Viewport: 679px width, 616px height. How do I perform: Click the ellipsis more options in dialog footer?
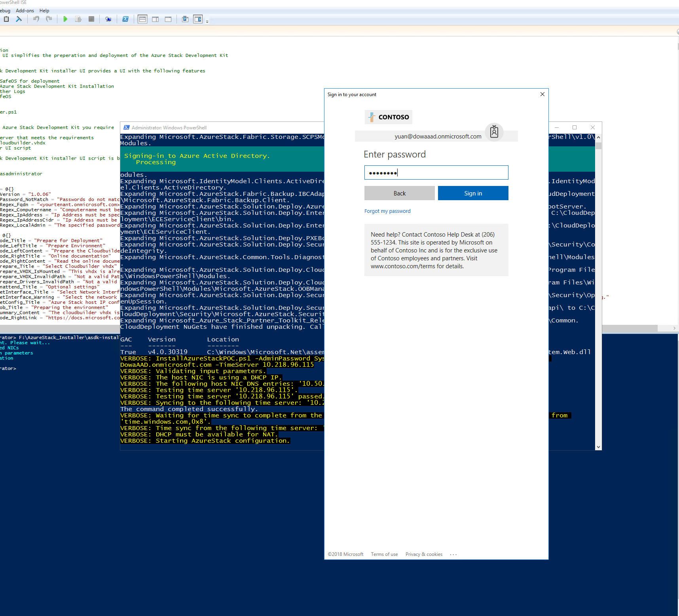tap(453, 554)
